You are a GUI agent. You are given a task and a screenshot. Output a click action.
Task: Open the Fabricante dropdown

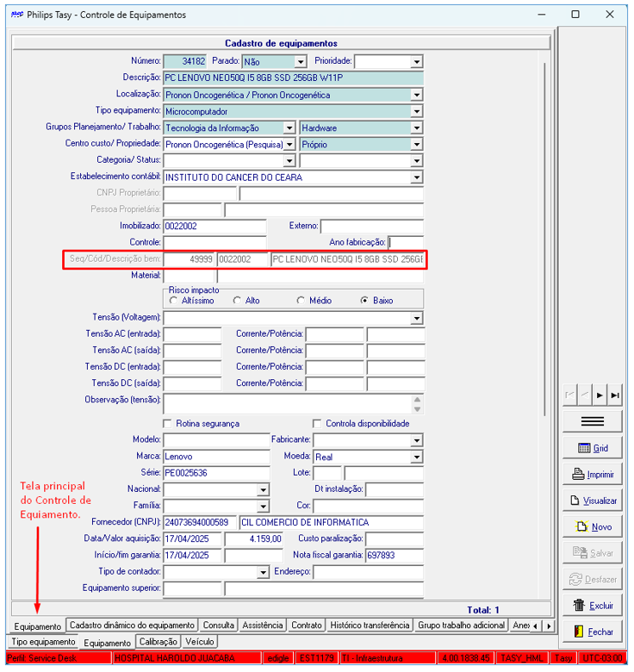click(416, 440)
